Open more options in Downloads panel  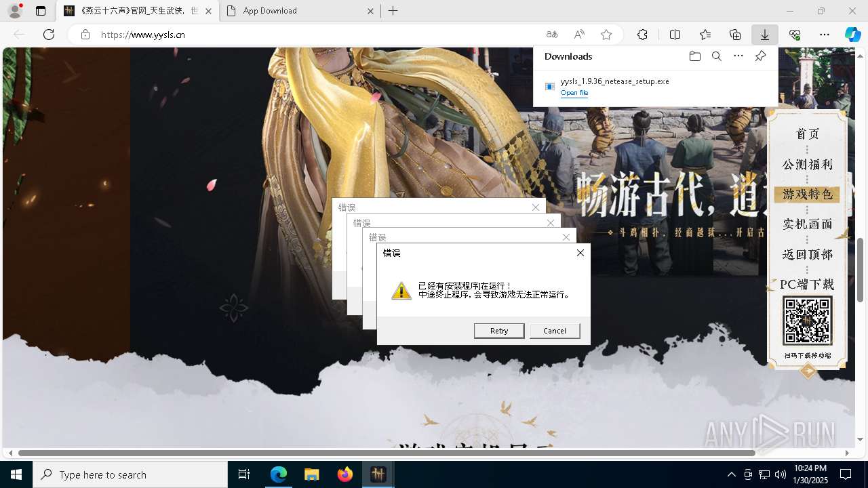738,56
